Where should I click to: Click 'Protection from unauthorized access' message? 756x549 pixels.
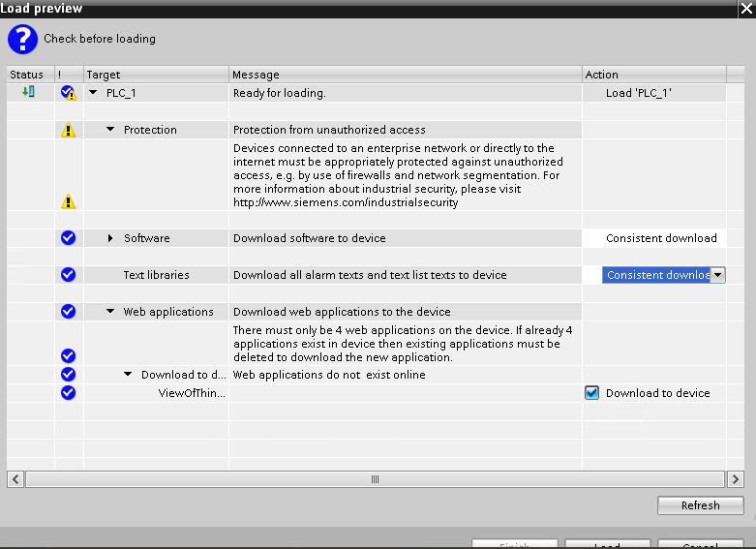(x=329, y=130)
